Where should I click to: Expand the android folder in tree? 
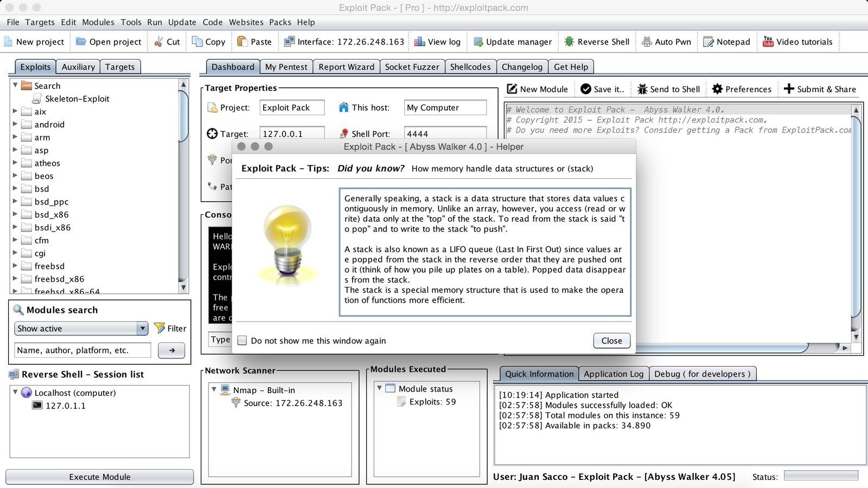[15, 124]
